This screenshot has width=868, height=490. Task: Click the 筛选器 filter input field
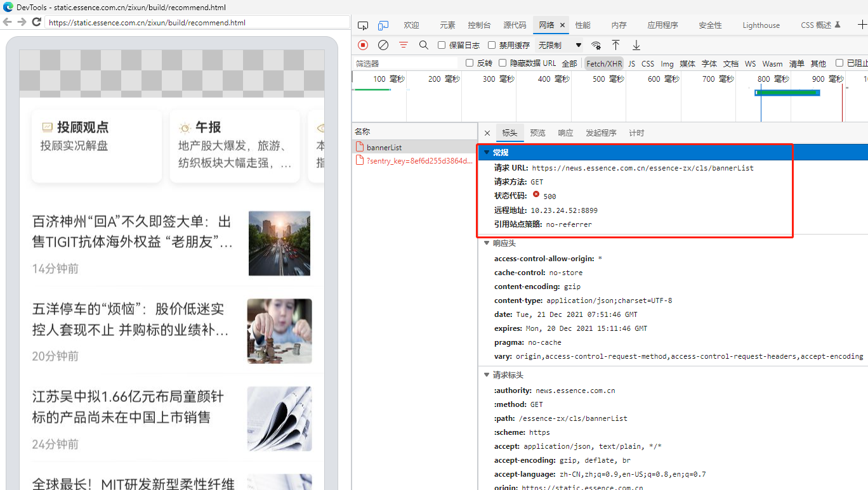[406, 63]
